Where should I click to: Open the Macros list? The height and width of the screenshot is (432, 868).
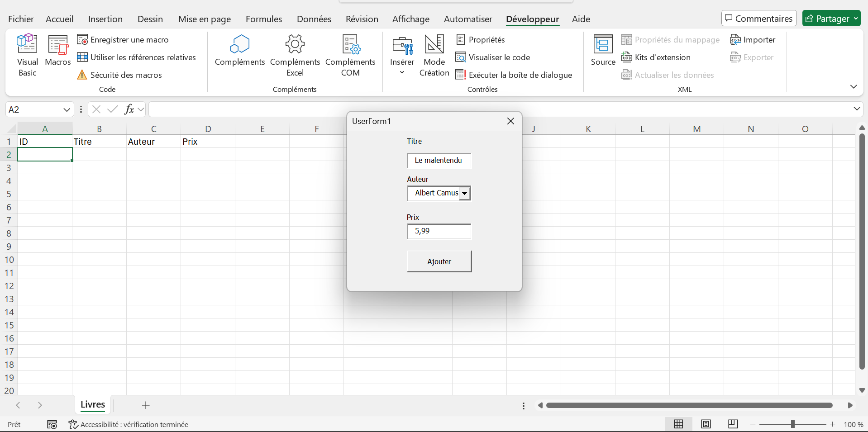point(58,50)
